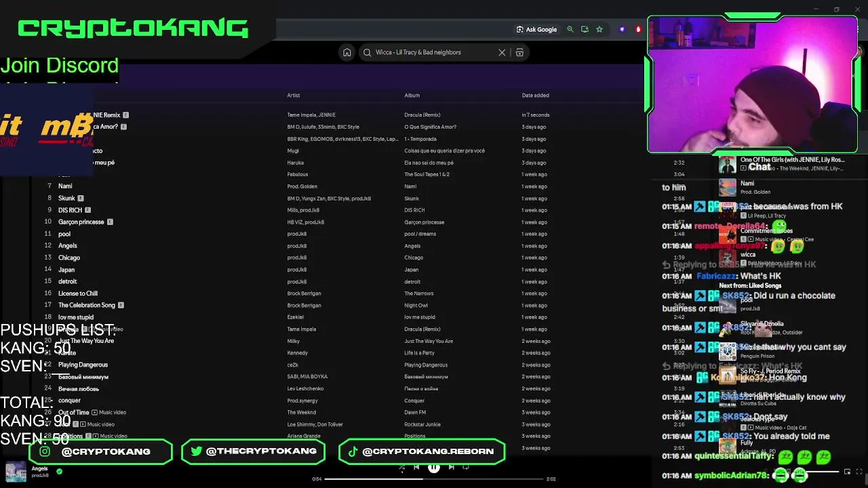Select the track License to Chill
Screen dimensions: 868x488
(x=78, y=293)
